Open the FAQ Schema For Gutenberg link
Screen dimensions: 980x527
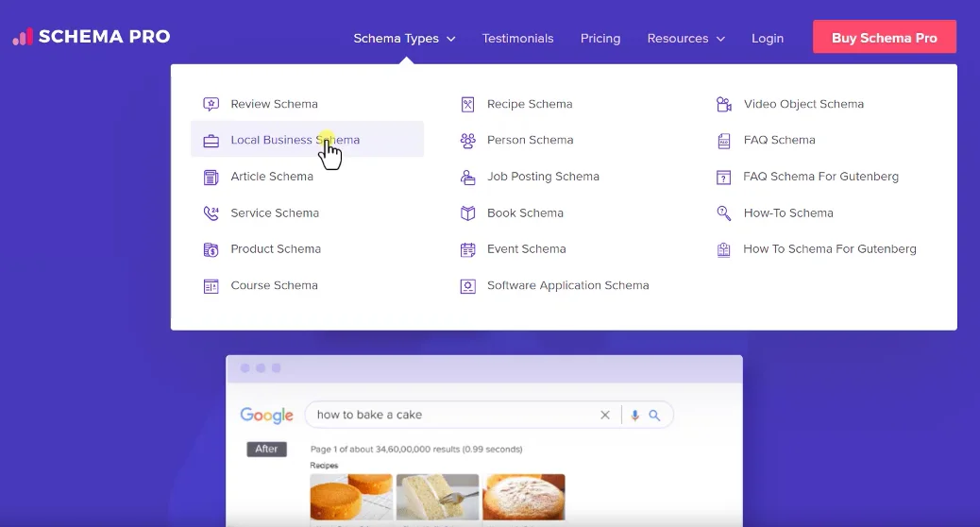pyautogui.click(x=820, y=177)
